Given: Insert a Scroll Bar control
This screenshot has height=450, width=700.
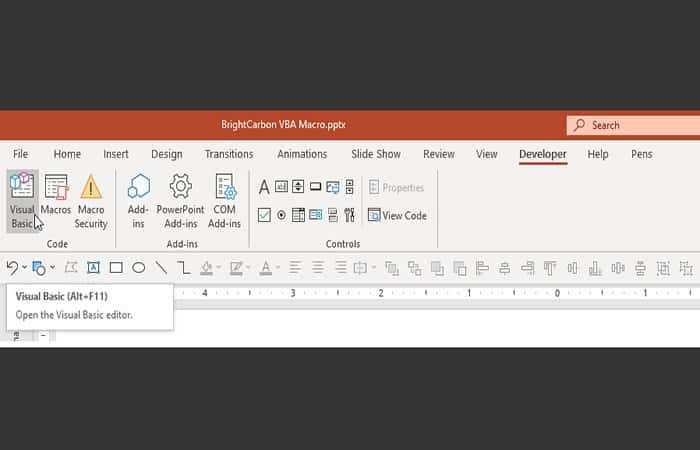Looking at the screenshot, I should (350, 187).
